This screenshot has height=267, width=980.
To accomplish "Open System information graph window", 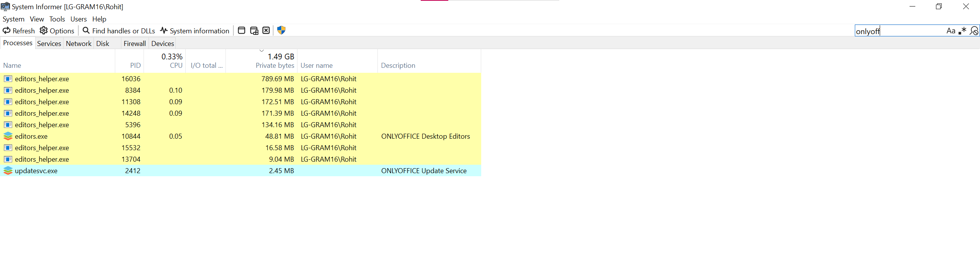I will 194,31.
